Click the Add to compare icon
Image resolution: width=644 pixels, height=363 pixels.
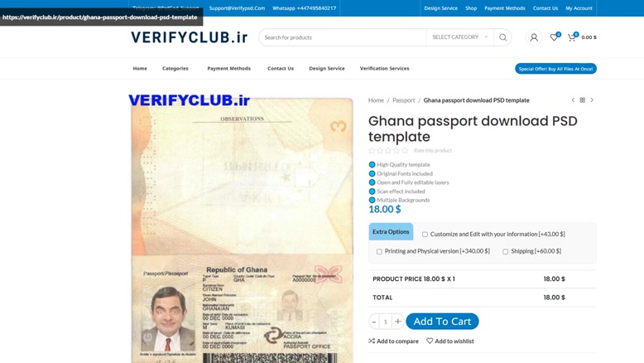coord(372,341)
